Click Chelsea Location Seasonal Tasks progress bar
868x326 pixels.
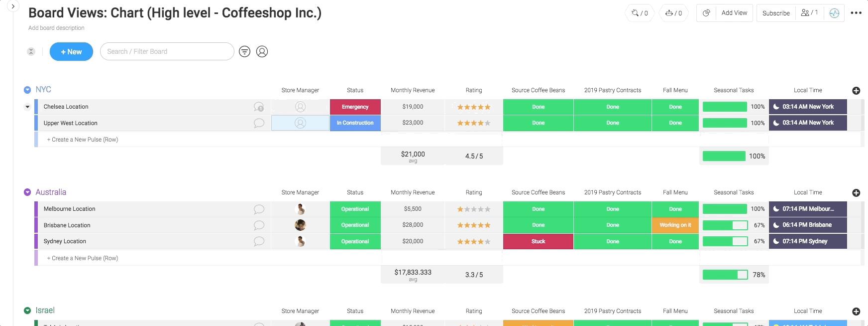coord(725,107)
